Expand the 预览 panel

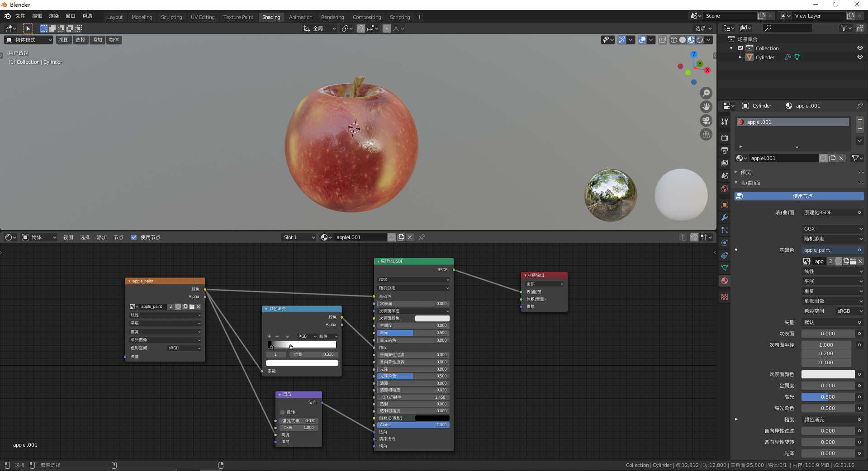[746, 172]
